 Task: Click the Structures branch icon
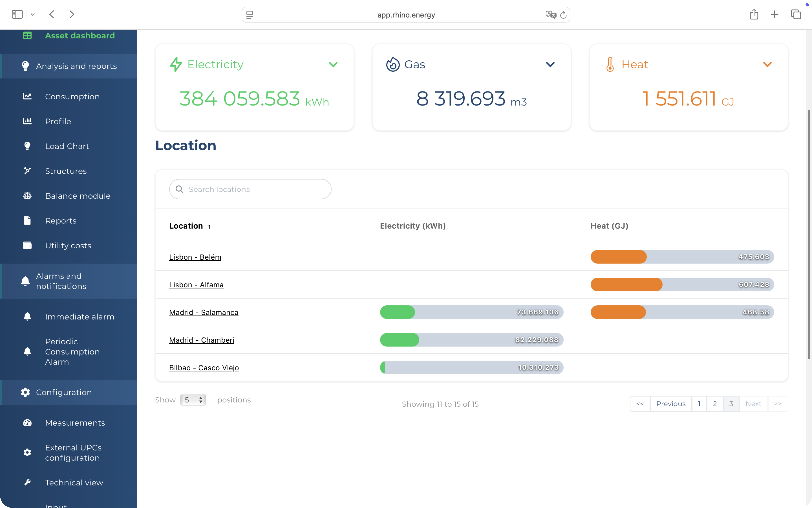click(x=27, y=171)
